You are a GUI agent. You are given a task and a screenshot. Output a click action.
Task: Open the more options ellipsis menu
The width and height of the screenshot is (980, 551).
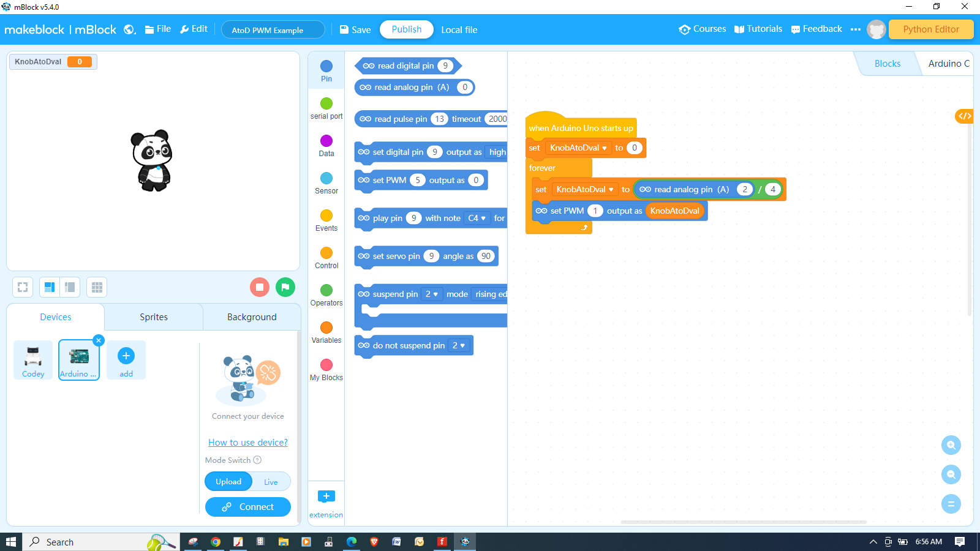(856, 29)
